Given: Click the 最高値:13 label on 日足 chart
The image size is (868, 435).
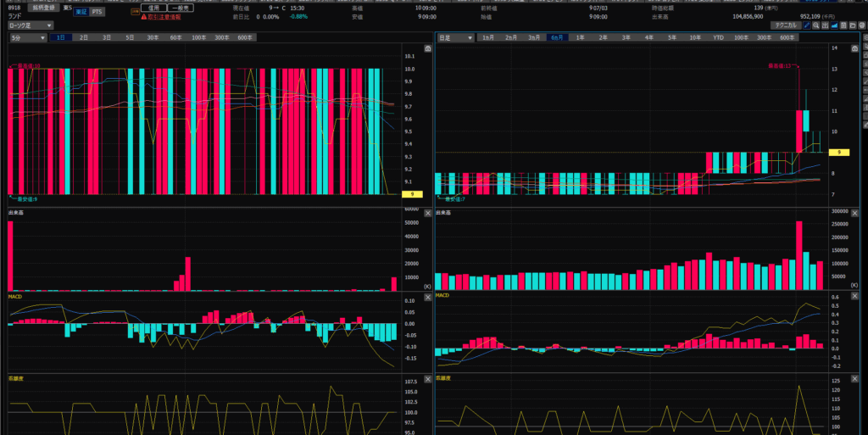Looking at the screenshot, I should point(780,66).
